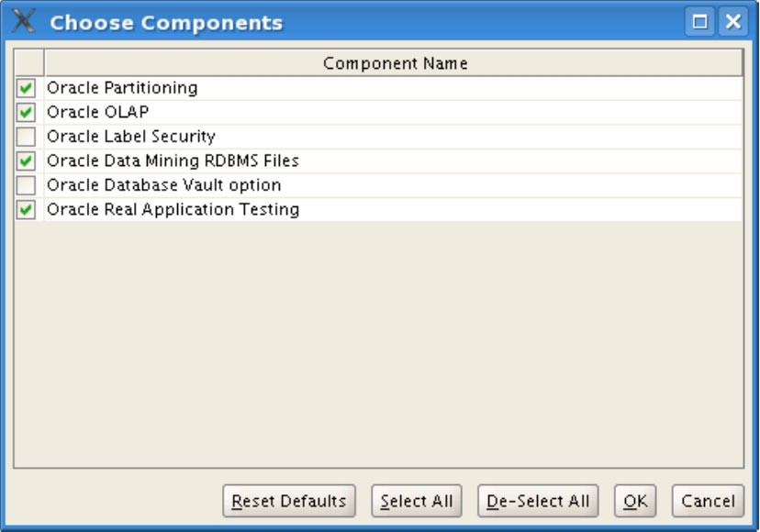The image size is (760, 532).
Task: Select the Oracle Partitioning row label
Action: pos(122,88)
